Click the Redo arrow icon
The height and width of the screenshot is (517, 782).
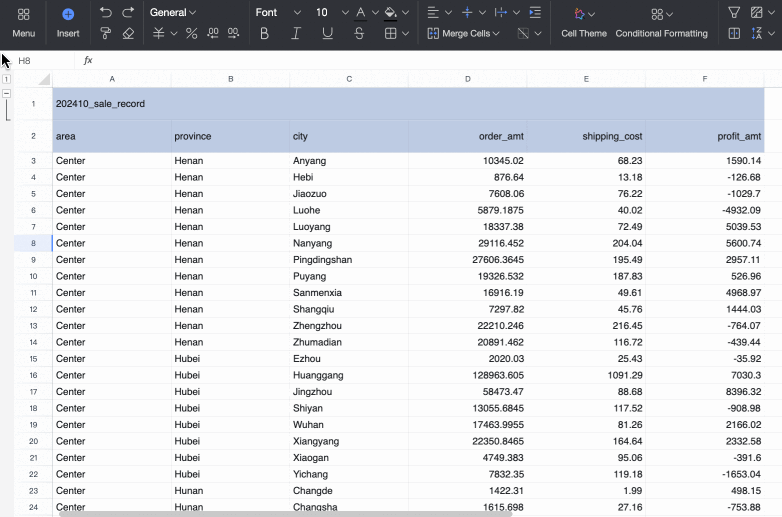pos(128,13)
